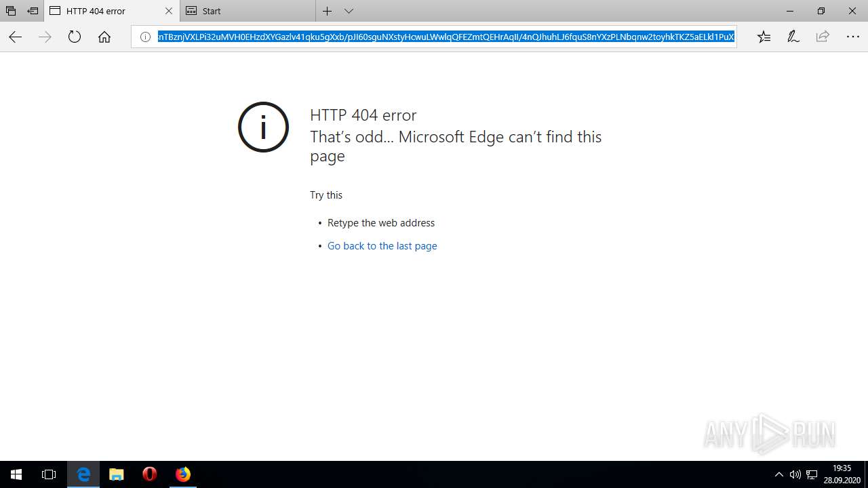Show site information icon in address bar
Image resolution: width=868 pixels, height=488 pixels.
point(144,37)
